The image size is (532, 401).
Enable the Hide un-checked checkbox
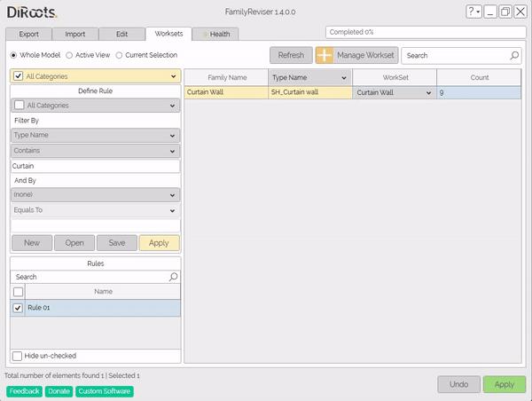point(19,356)
